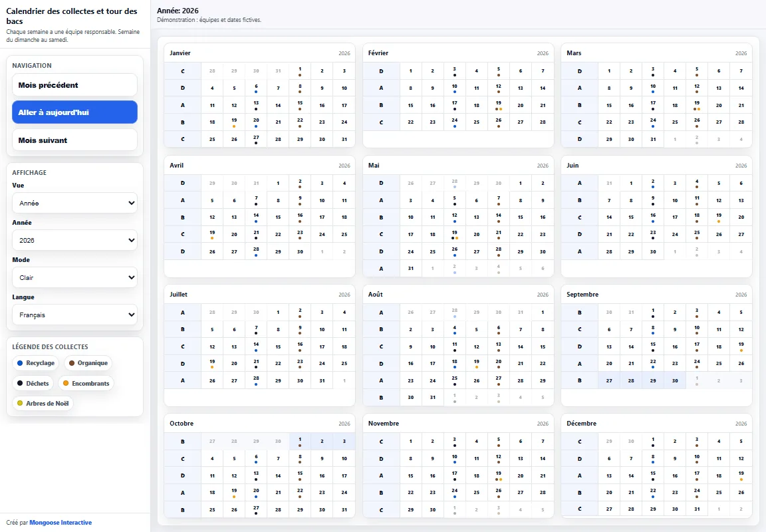Select February 19 with two dots
The height and width of the screenshot is (532, 766).
(498, 105)
